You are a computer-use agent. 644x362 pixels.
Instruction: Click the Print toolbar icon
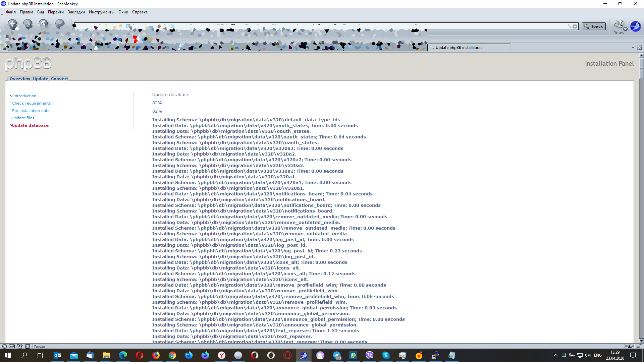click(x=618, y=24)
